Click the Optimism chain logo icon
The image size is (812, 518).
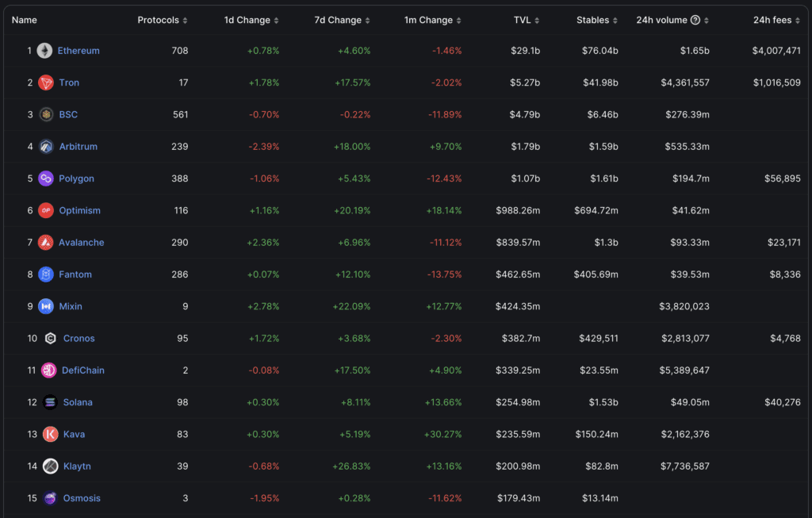(x=46, y=210)
